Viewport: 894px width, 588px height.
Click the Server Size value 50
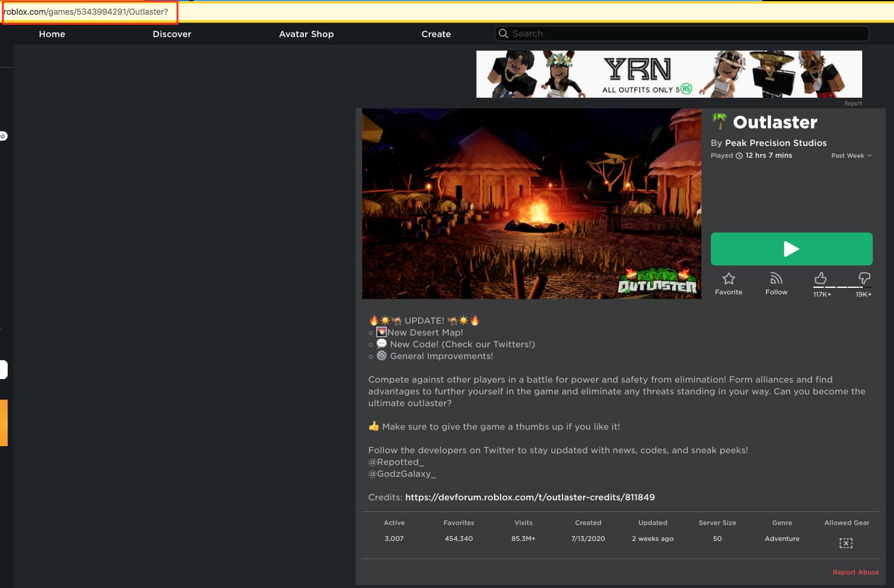[717, 539]
